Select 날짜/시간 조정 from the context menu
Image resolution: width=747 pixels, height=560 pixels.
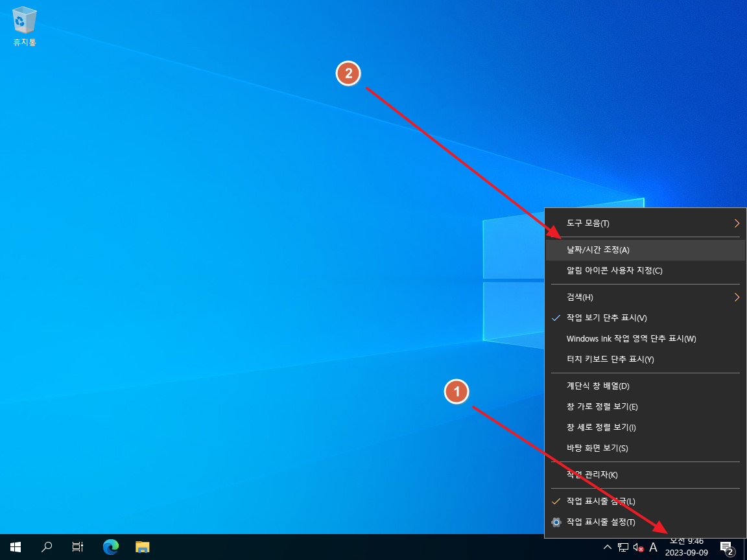click(598, 250)
